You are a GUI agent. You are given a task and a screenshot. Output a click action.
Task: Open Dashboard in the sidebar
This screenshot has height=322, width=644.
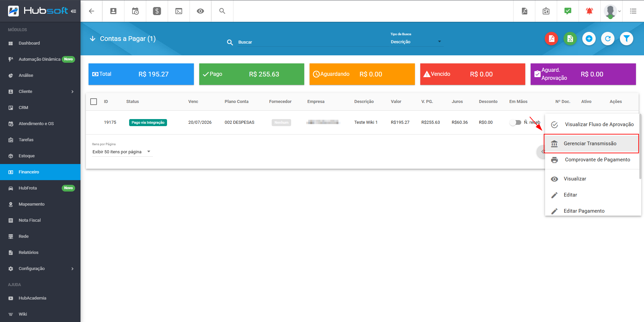(x=40, y=43)
